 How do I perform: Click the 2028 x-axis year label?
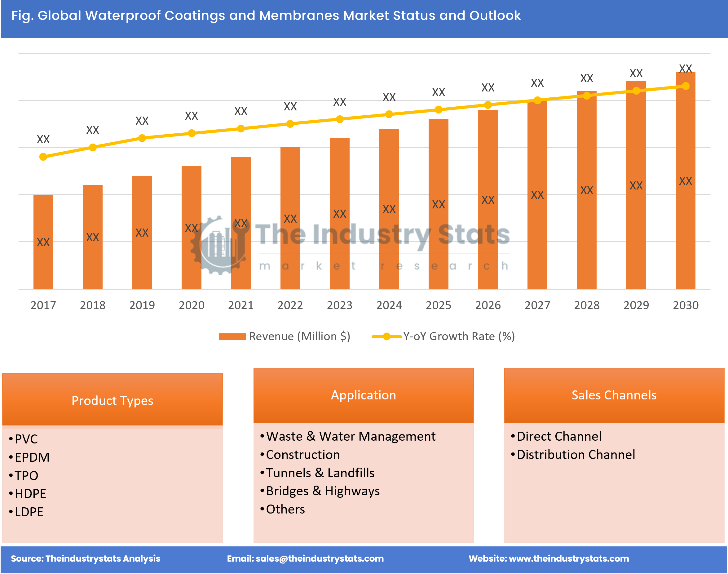(587, 305)
